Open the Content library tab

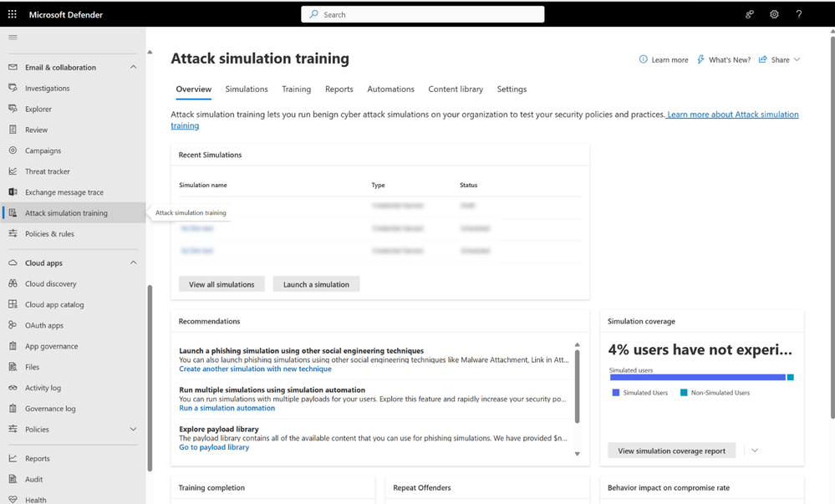456,89
